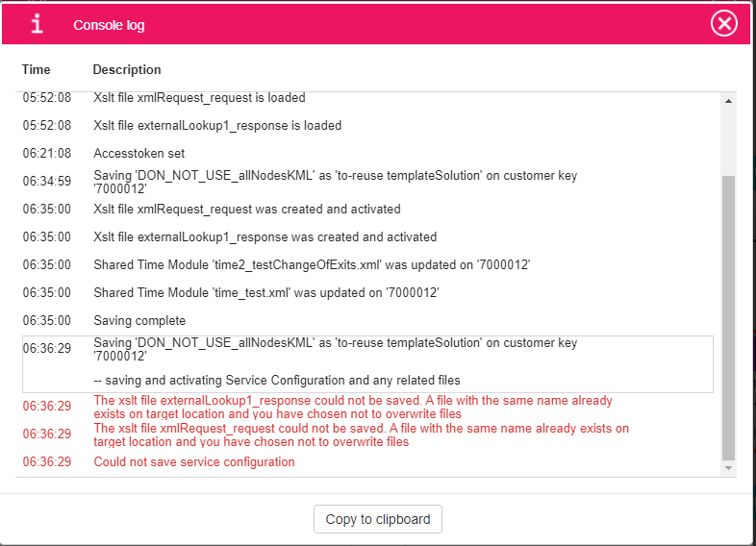Click the scrollbar up arrow
Viewport: 756px width, 546px height.
(728, 101)
